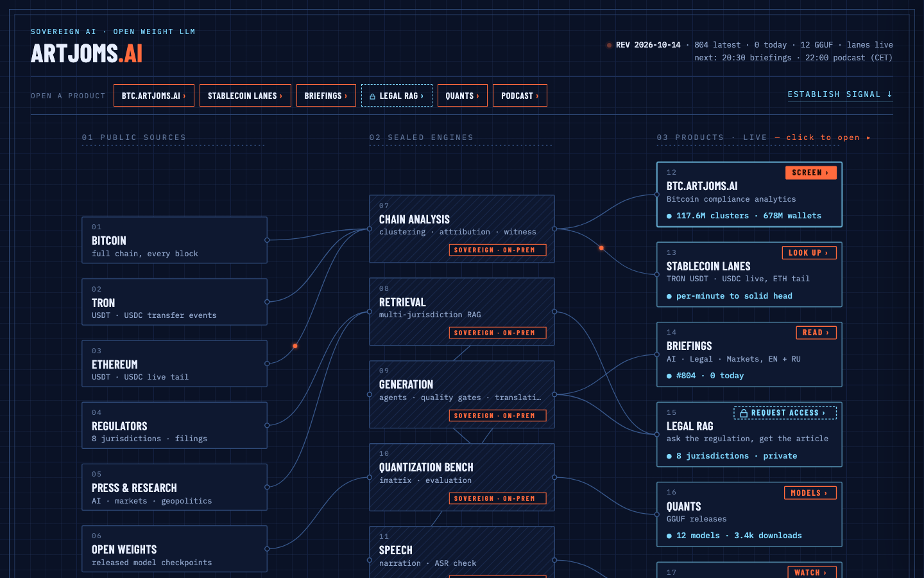The width and height of the screenshot is (924, 578).
Task: Click the BTC.ARTJOMS.AI product card title
Action: [702, 186]
